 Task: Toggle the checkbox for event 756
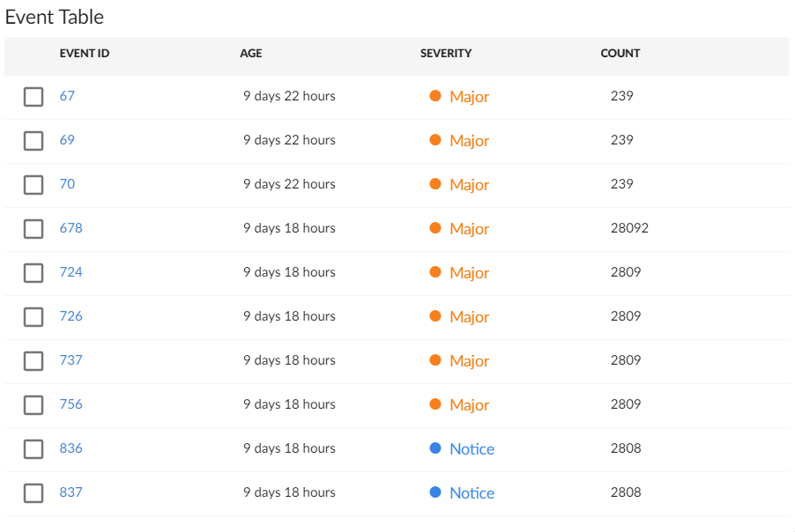pos(33,405)
